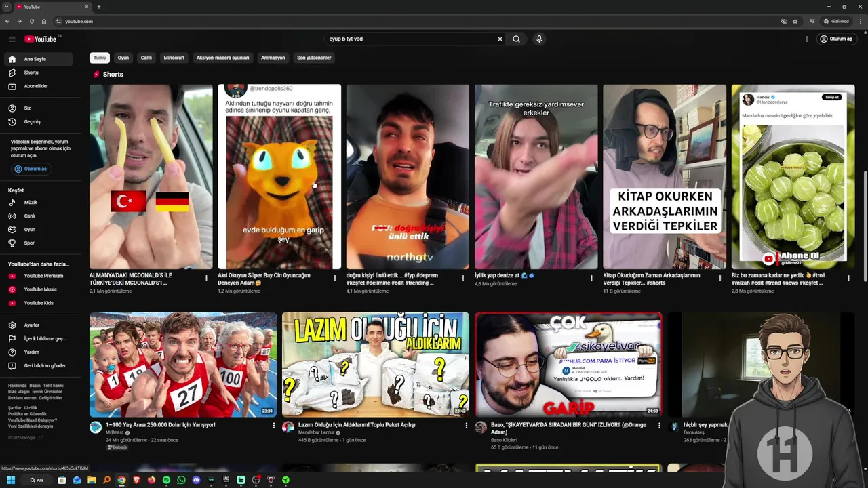
Task: Open options for 'Biz bu zamana kadar' short
Action: (x=848, y=278)
